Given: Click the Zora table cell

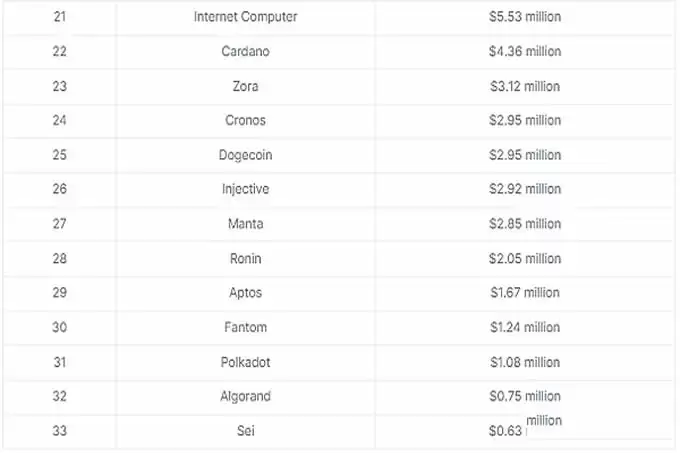Looking at the screenshot, I should point(245,86).
